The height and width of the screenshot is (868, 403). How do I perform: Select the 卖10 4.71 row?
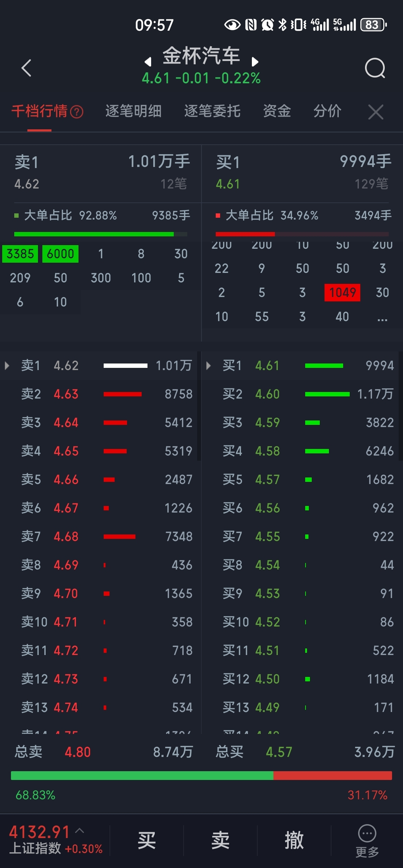(x=101, y=622)
